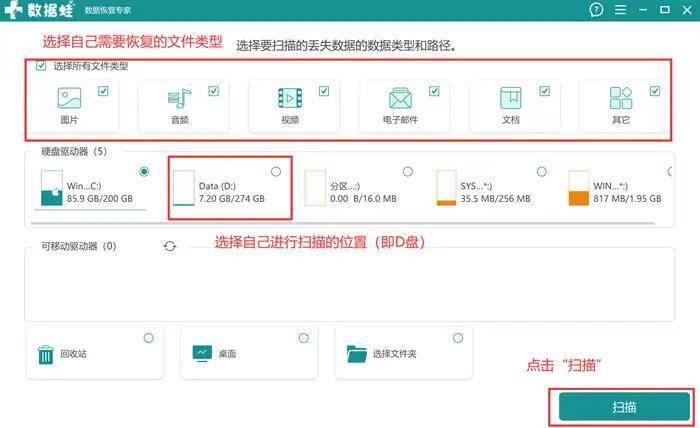This screenshot has width=700, height=428.
Task: Click the 7.20 GB/274 GB text
Action: (x=232, y=199)
